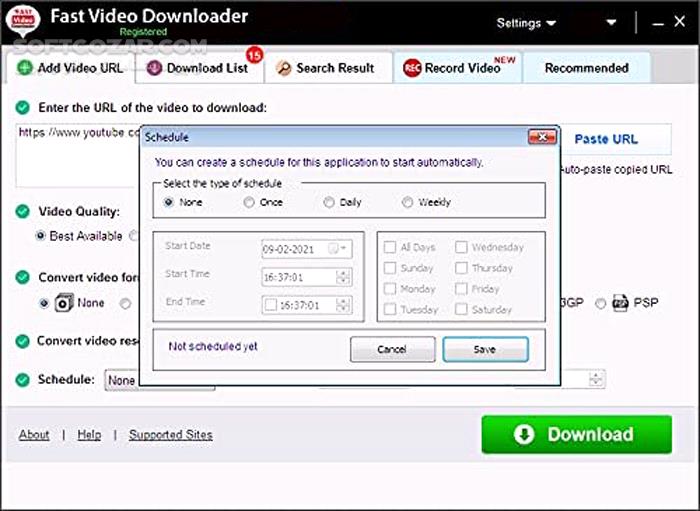
Task: Open the Supported Sites link
Action: coord(171,435)
